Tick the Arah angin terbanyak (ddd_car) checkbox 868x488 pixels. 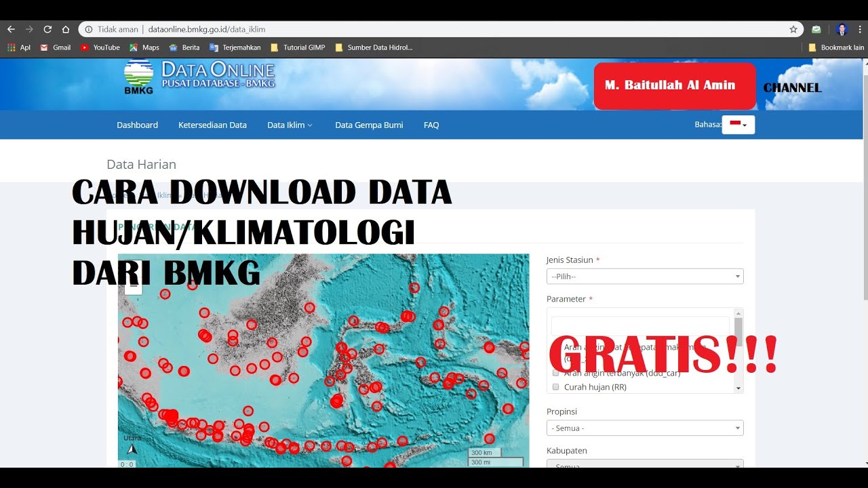(555, 373)
